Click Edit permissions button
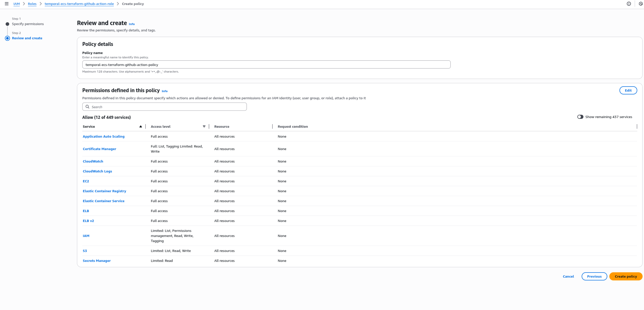644x310 pixels. pos(628,91)
